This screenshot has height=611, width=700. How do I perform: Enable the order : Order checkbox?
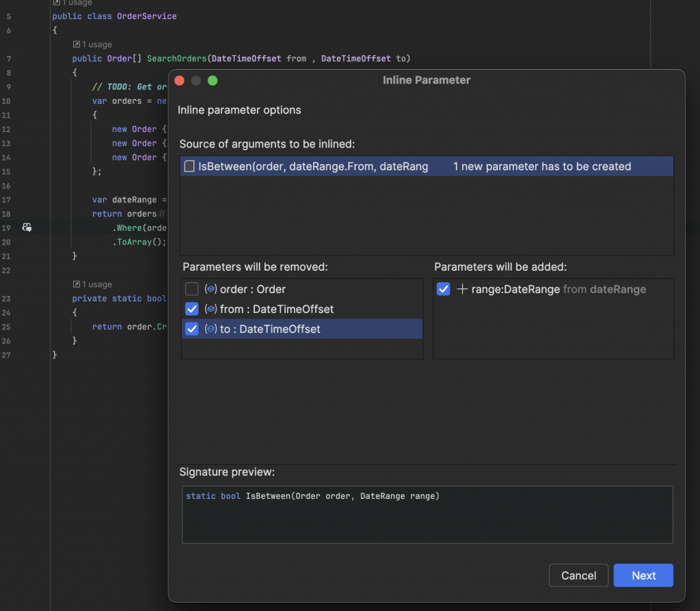coord(192,289)
